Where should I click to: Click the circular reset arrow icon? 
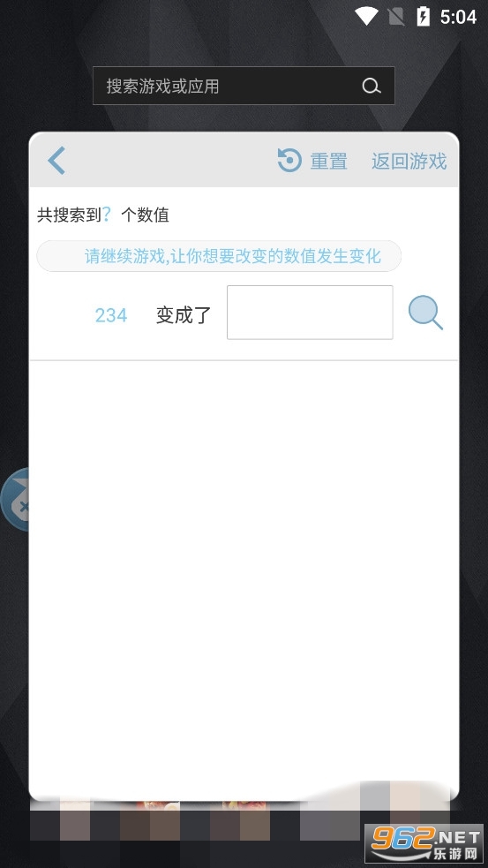point(289,161)
